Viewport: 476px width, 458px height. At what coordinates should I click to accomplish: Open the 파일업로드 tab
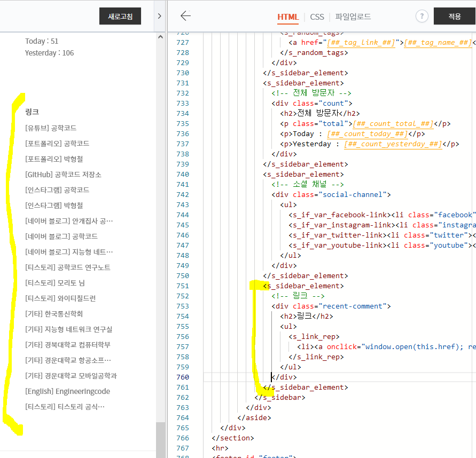[x=353, y=17]
